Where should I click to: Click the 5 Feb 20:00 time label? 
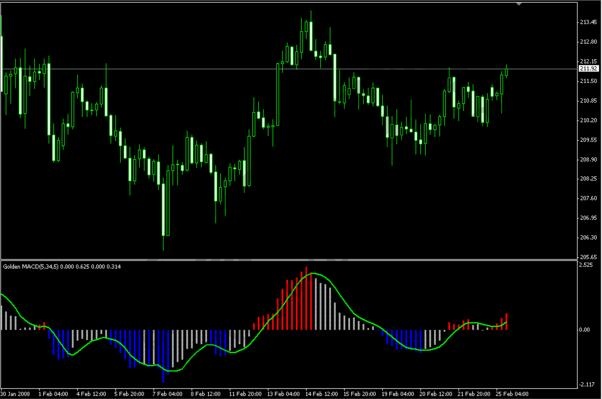tap(129, 394)
